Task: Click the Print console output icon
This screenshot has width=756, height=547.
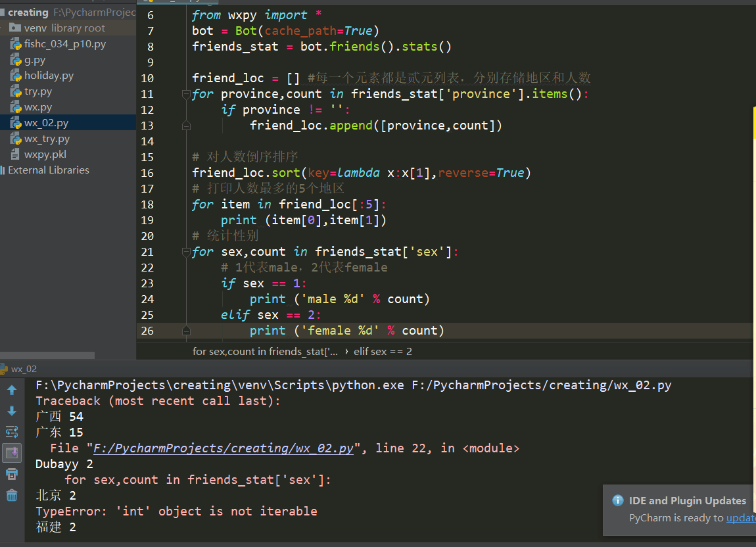Action: click(x=12, y=474)
